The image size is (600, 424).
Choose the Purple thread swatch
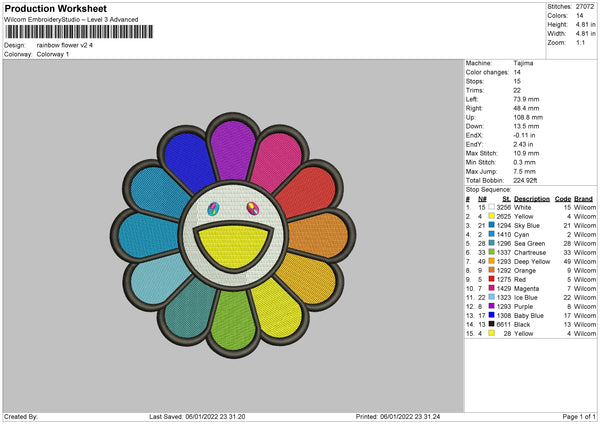point(491,306)
